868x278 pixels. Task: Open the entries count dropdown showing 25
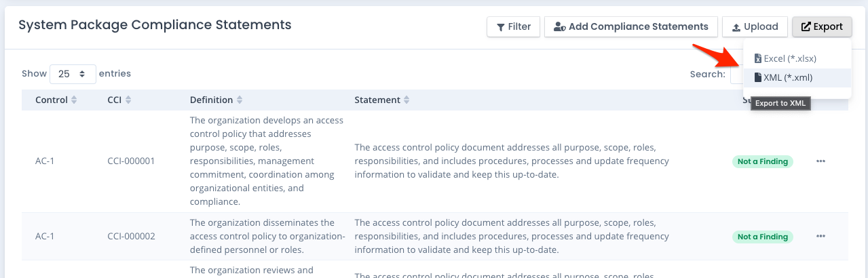pyautogui.click(x=73, y=73)
